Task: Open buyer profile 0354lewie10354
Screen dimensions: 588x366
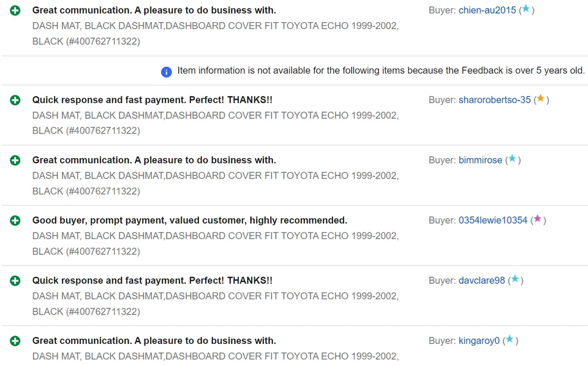Action: point(492,220)
